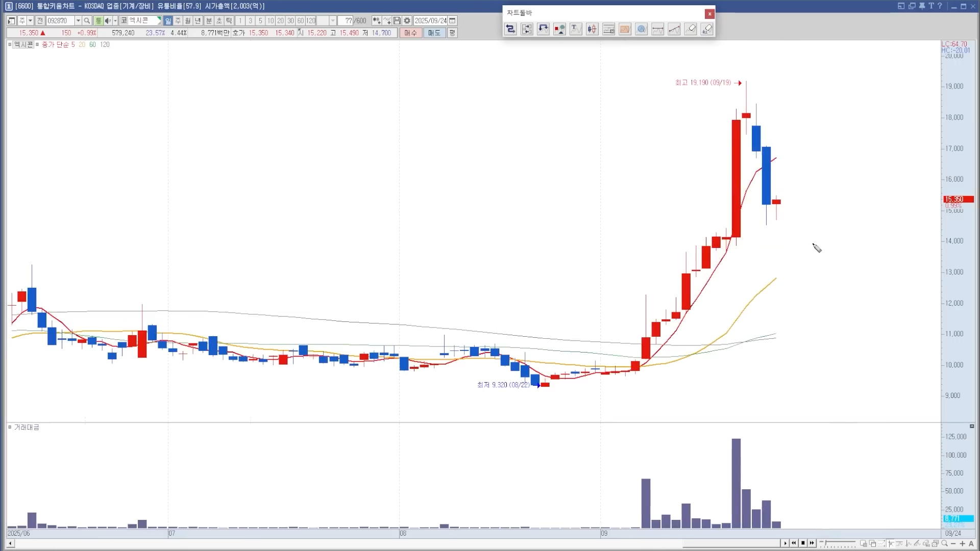The width and height of the screenshot is (980, 551).
Task: Select the text annotation tool in chart toolbar
Action: pos(576,29)
